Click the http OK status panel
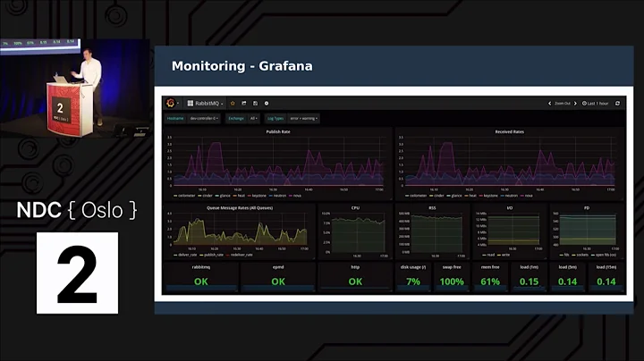The image size is (644, 361). pyautogui.click(x=355, y=277)
